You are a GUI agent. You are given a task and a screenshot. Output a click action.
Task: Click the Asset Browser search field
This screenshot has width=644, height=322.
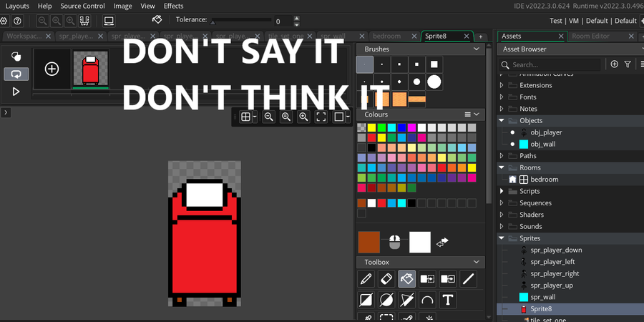(x=550, y=64)
